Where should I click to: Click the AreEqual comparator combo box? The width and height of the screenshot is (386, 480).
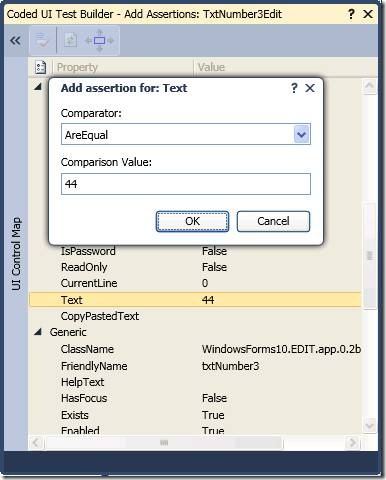[x=186, y=134]
